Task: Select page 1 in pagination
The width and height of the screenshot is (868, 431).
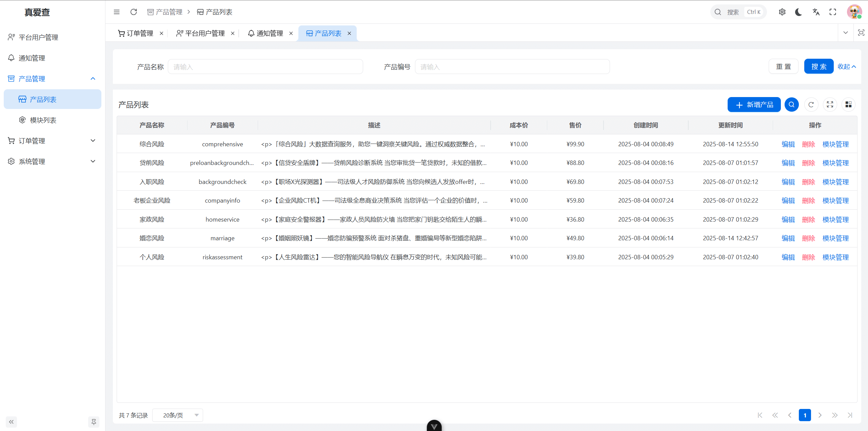Action: click(805, 415)
